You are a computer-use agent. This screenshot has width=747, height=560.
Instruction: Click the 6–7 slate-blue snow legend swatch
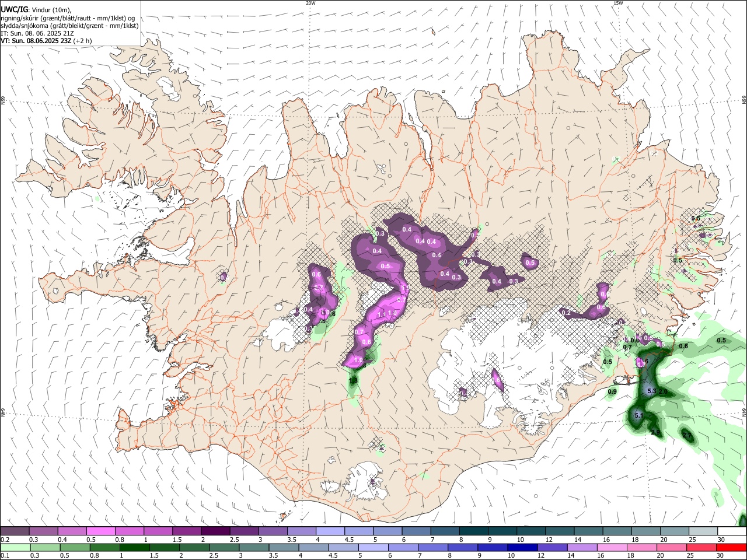416,531
